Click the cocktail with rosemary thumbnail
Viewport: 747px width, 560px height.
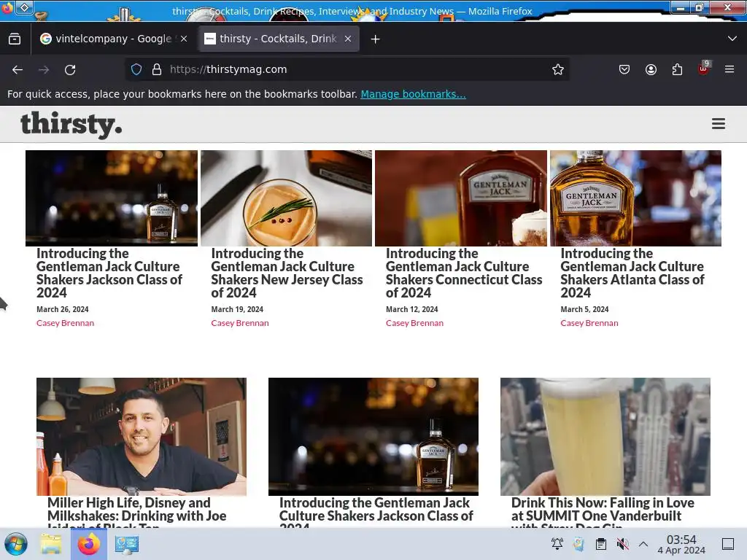(x=286, y=198)
